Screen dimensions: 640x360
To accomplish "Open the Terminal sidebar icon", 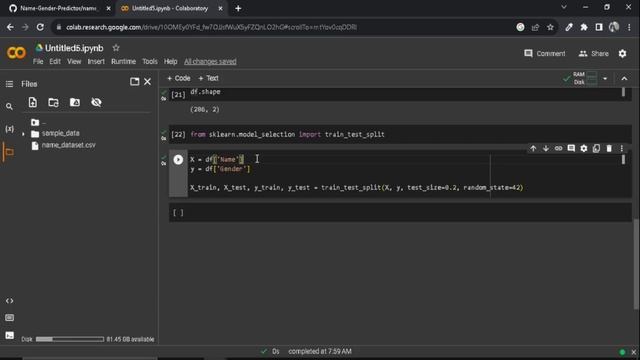I will (x=9, y=336).
